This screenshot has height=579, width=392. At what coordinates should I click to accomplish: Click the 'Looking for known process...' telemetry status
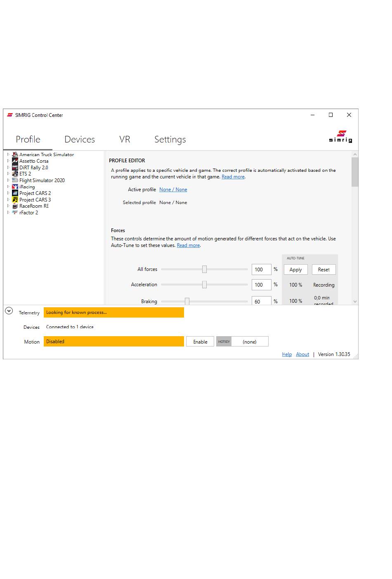pyautogui.click(x=114, y=313)
